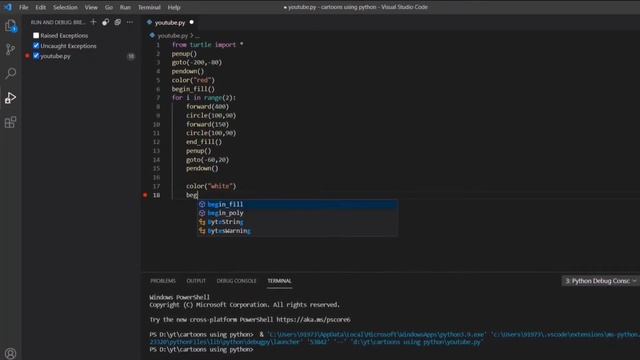Toggle activate breakpoints icon
640x360 pixels.
click(105, 22)
